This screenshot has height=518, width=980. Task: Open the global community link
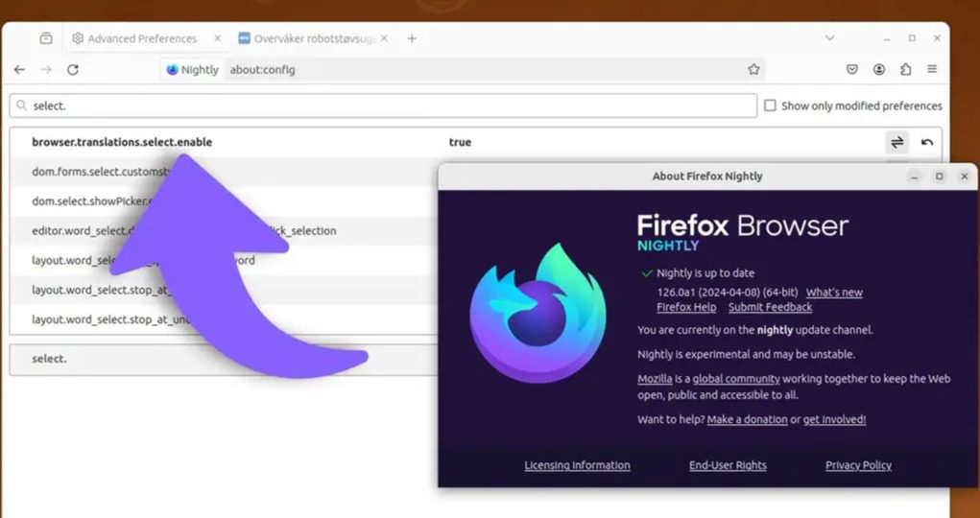736,379
